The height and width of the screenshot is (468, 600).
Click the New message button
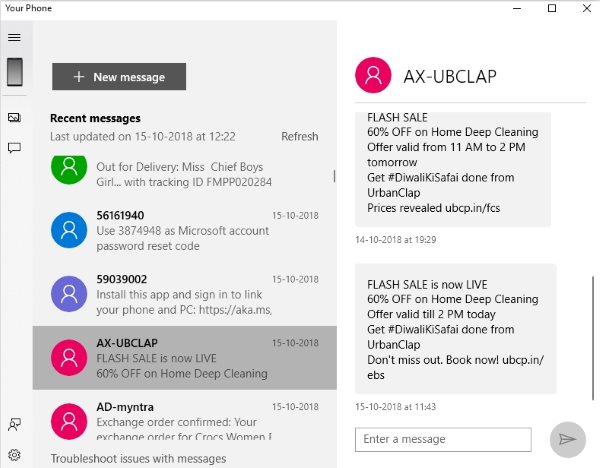tap(119, 77)
